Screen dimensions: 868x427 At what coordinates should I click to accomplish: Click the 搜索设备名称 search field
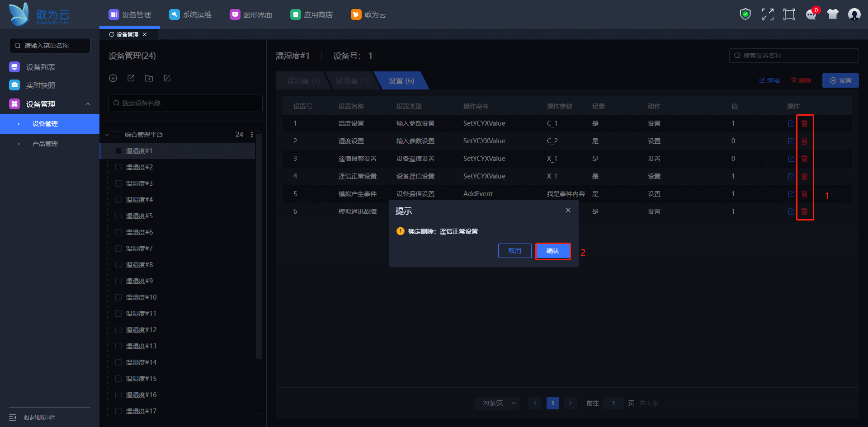[185, 103]
